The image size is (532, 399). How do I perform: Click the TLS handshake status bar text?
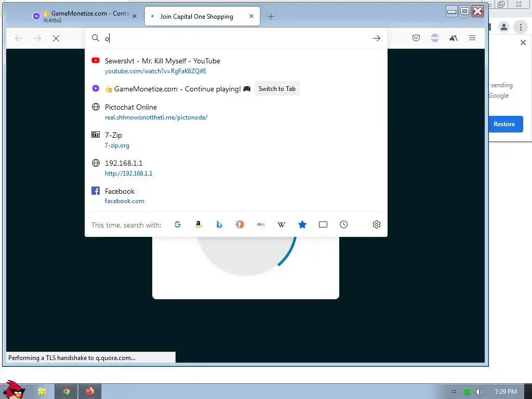(72, 358)
